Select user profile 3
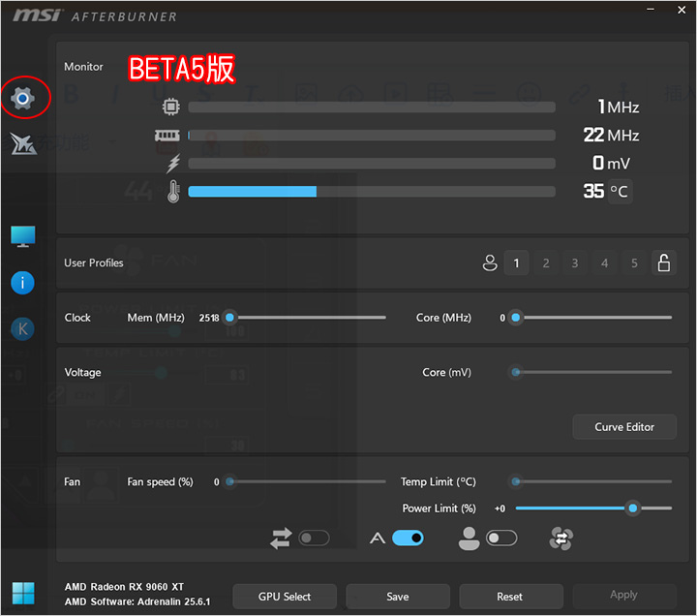 click(x=575, y=262)
